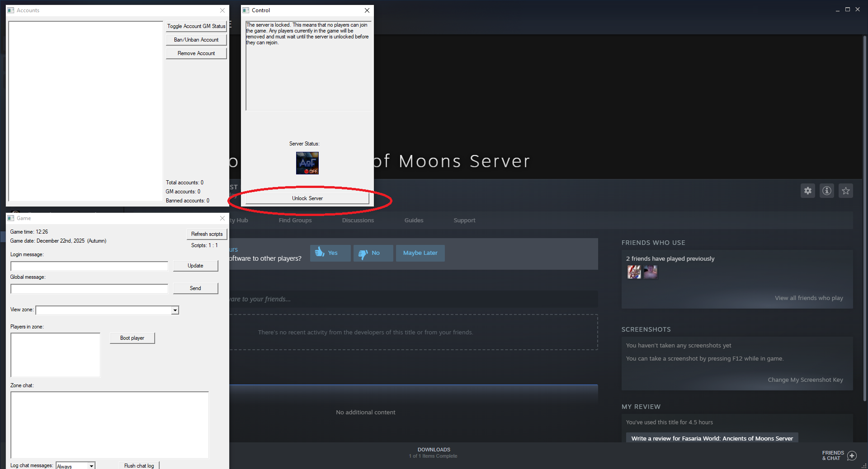Write a review for Fasaria World
This screenshot has width=868, height=469.
[x=712, y=438]
